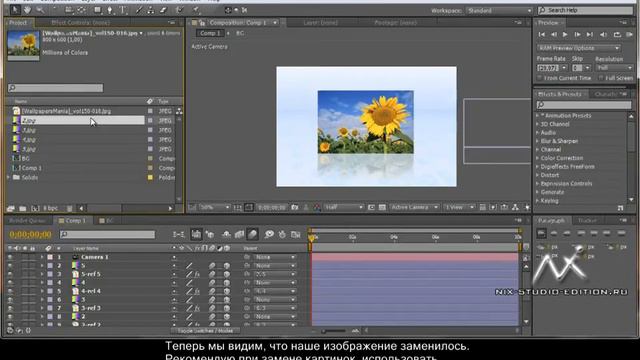Click the 8 bpc color depth button
Image resolution: width=640 pixels, height=360 pixels.
50,209
